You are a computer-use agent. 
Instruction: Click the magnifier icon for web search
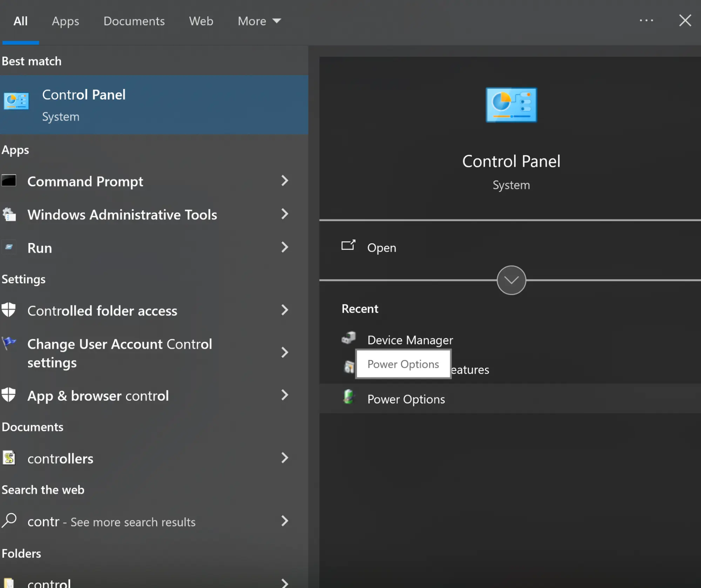tap(9, 520)
